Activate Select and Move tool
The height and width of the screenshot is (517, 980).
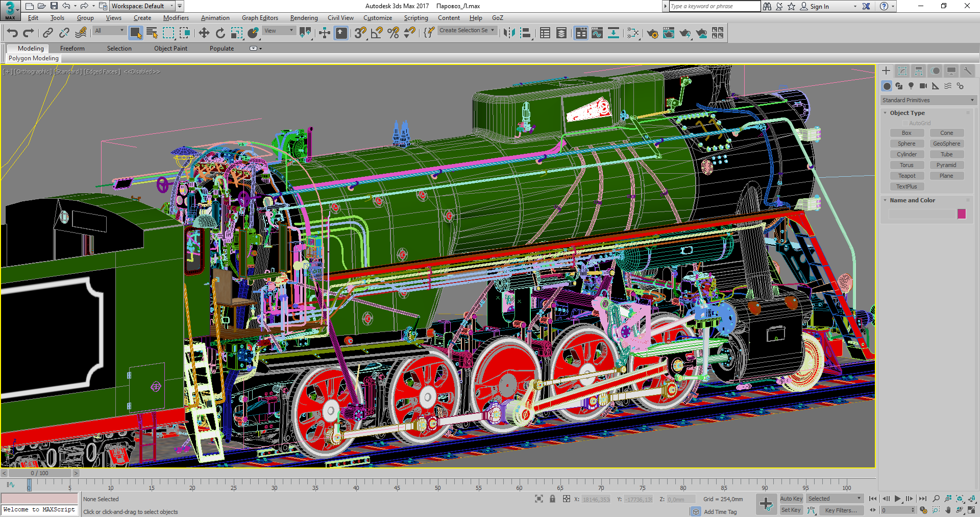(x=204, y=33)
